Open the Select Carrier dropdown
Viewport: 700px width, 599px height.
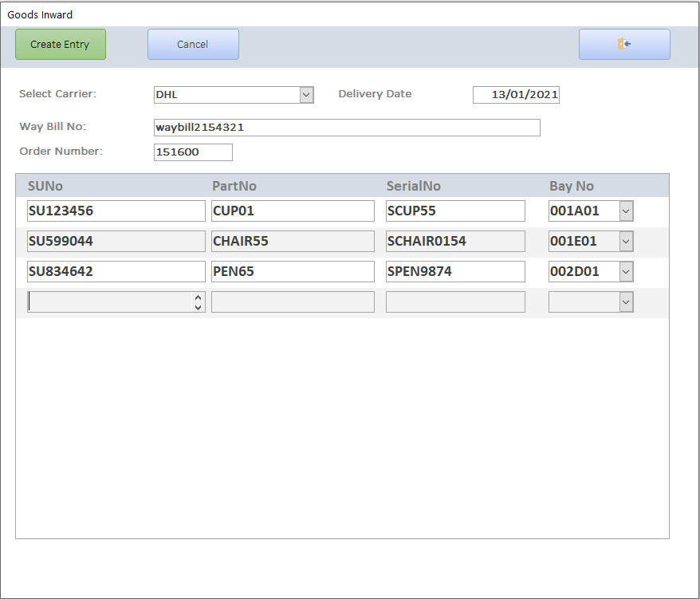tap(306, 95)
